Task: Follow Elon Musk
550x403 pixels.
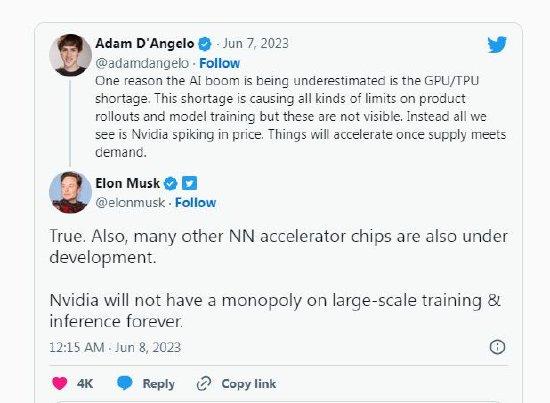Action: pyautogui.click(x=195, y=202)
